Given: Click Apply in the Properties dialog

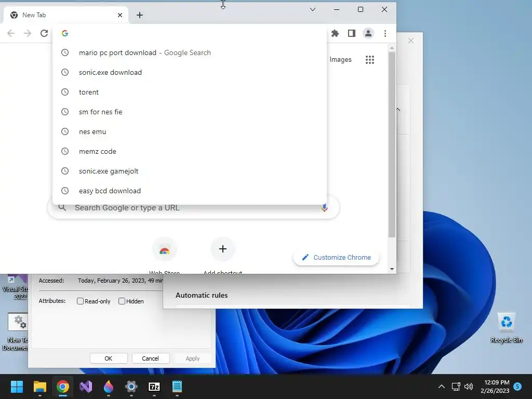Looking at the screenshot, I should pos(193,358).
